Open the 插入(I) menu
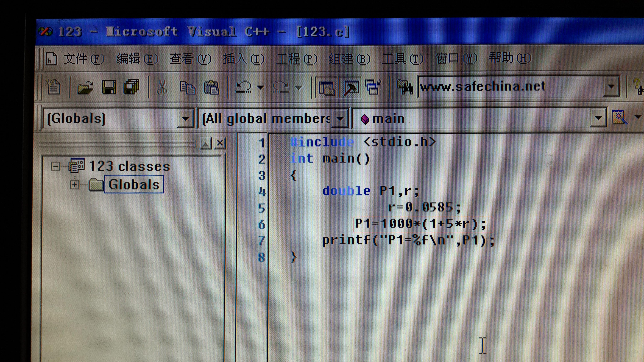Screen dimensions: 644x362 [x=243, y=59]
